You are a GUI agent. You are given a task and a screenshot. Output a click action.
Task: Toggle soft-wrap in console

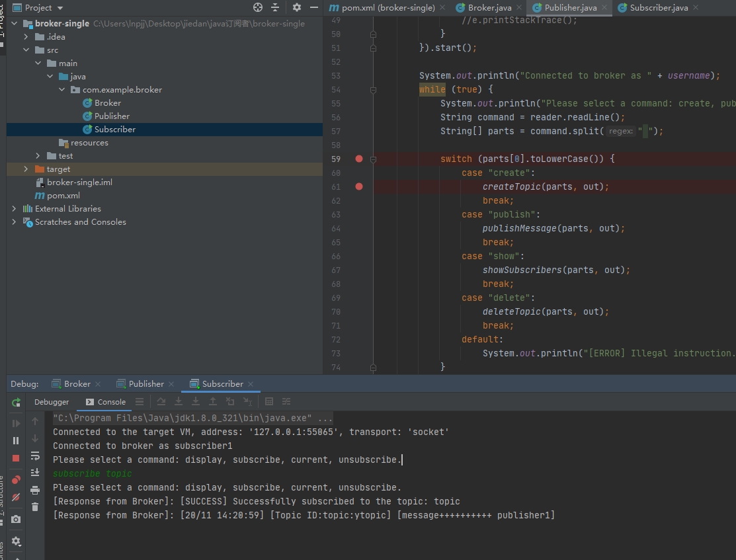click(x=35, y=456)
